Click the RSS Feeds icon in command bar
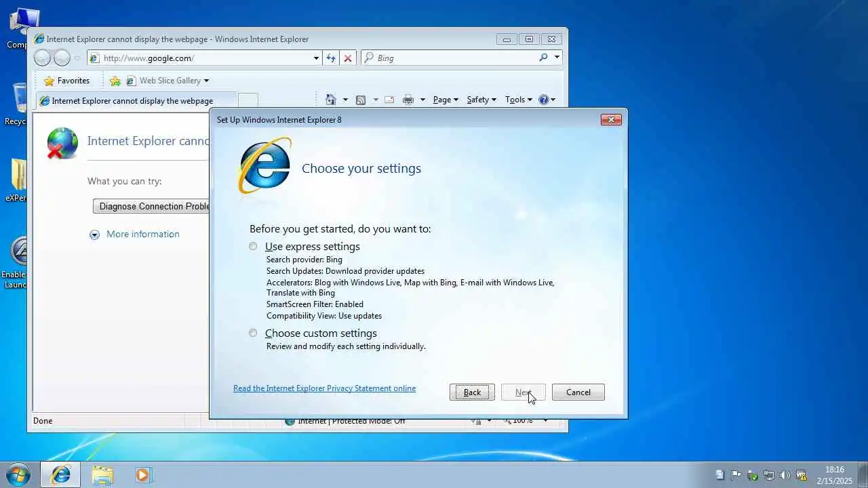Screen dimensions: 868x488 (361, 100)
